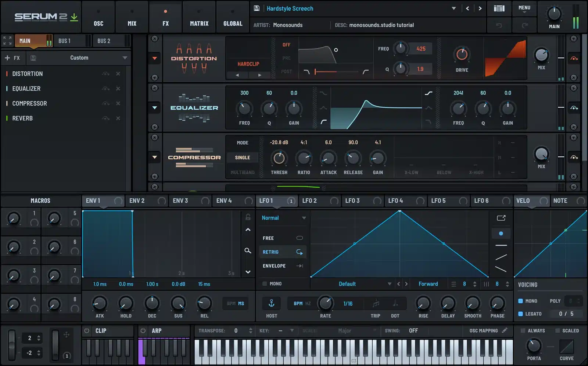Viewport: 588px width, 366px height.
Task: Click the undo arrow icon
Action: coord(499,25)
